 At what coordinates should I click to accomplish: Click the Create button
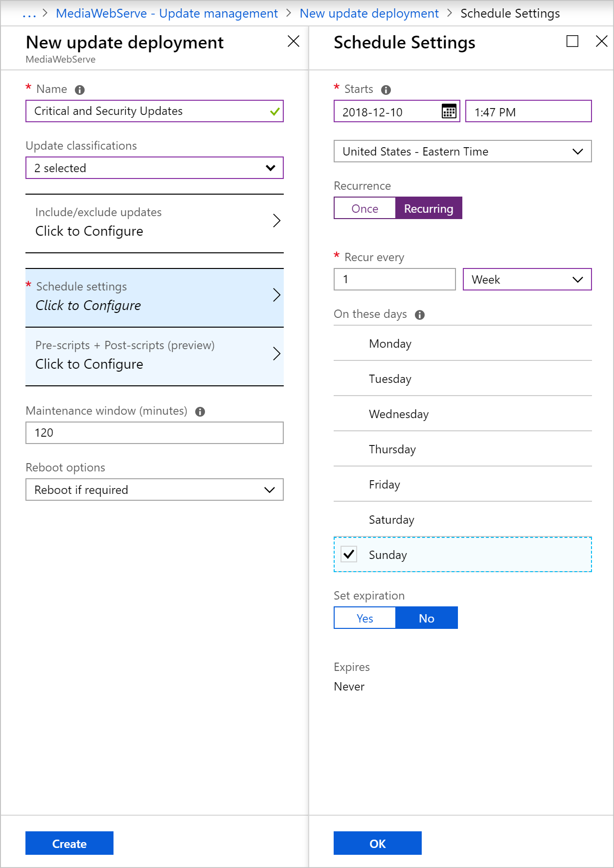[69, 843]
